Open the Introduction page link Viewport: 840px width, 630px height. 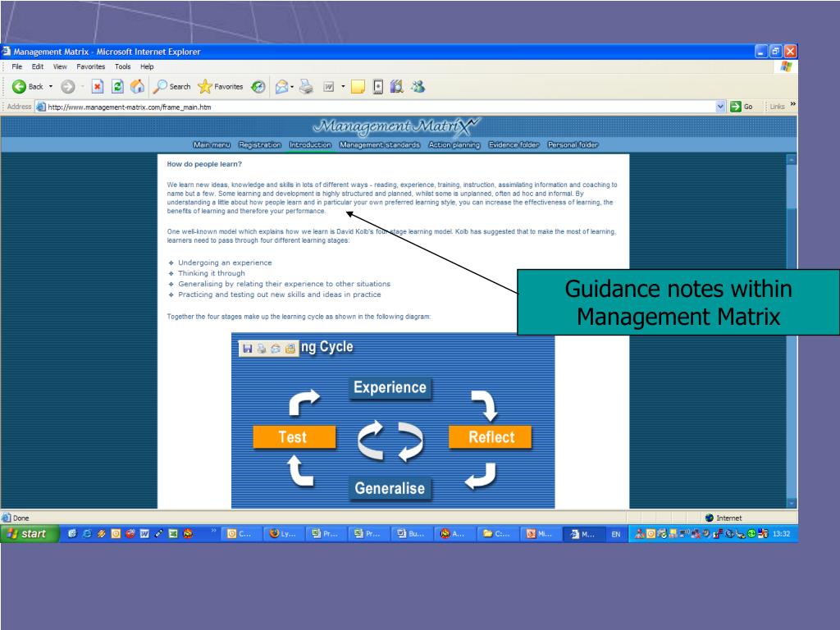(x=310, y=144)
